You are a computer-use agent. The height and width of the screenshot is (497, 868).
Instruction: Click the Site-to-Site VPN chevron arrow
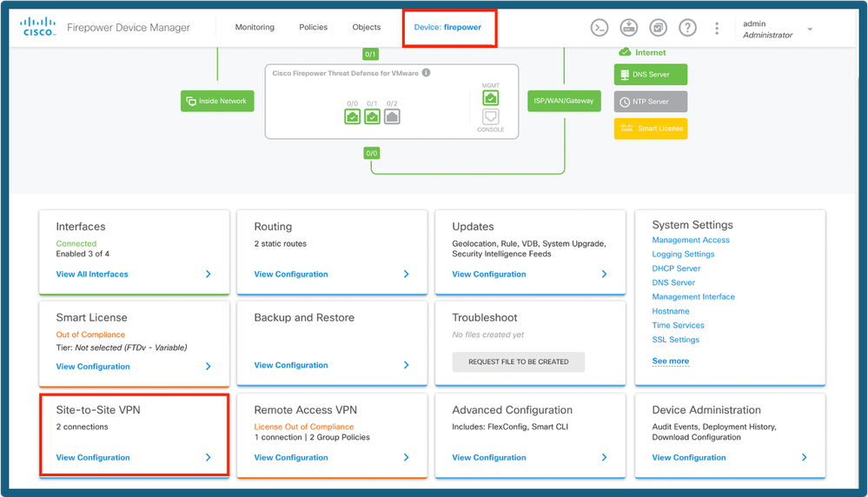coord(209,458)
